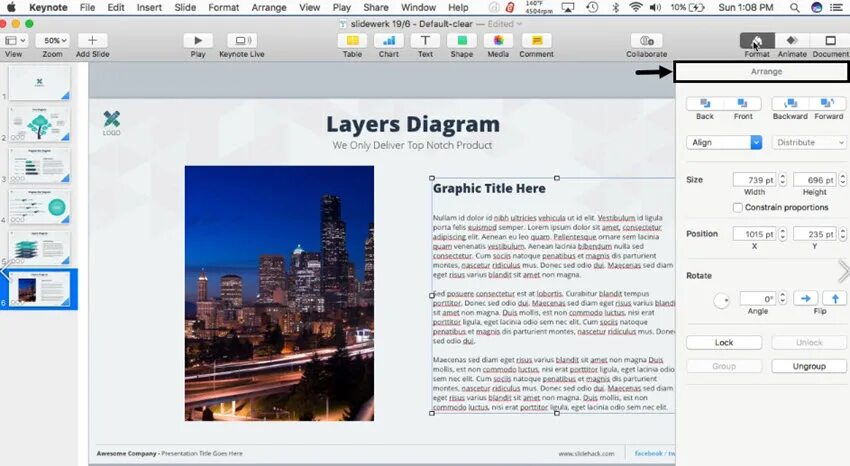Open the Media toolbar button
Viewport: 850px width, 466px height.
[x=498, y=41]
